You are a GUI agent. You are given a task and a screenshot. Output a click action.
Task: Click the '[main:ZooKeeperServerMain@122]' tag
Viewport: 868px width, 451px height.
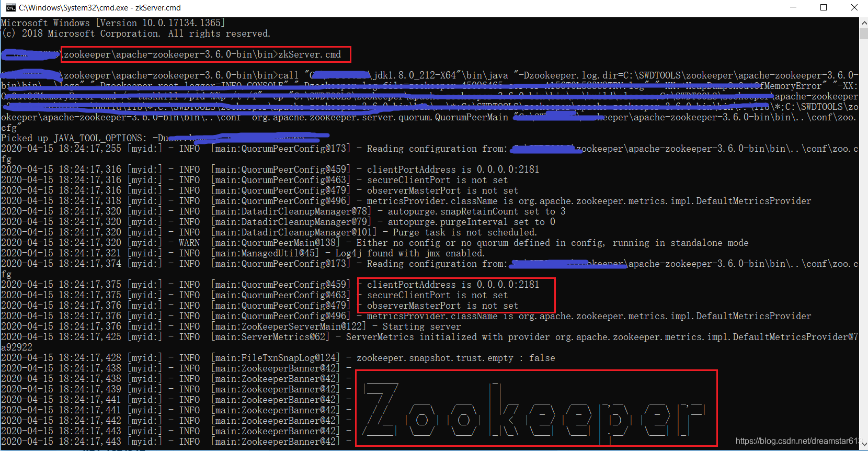click(289, 326)
